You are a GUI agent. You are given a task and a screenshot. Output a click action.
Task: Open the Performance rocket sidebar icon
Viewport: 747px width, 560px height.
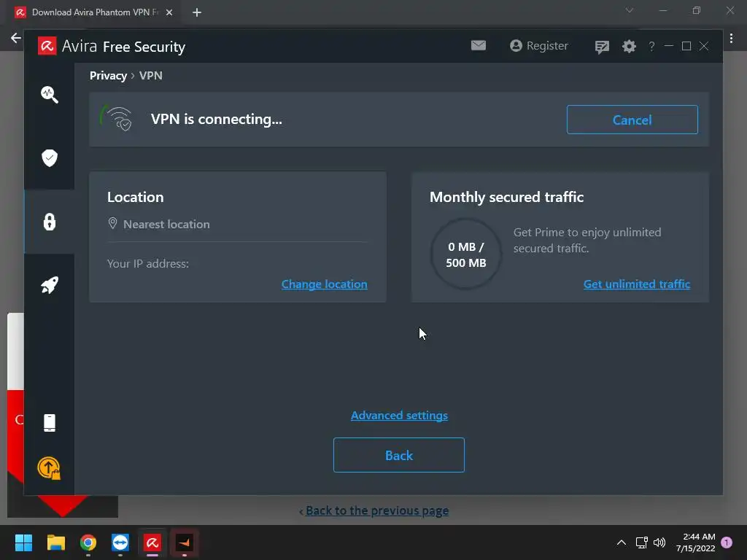pyautogui.click(x=50, y=285)
